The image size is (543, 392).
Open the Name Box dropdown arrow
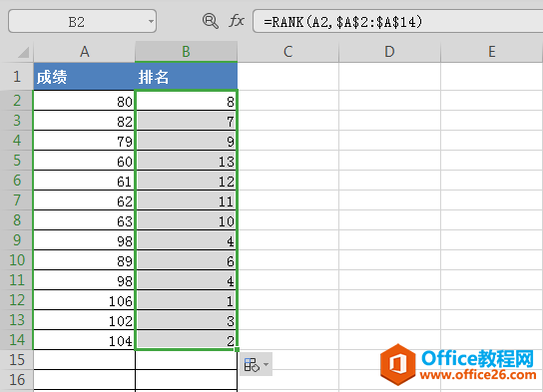point(151,22)
